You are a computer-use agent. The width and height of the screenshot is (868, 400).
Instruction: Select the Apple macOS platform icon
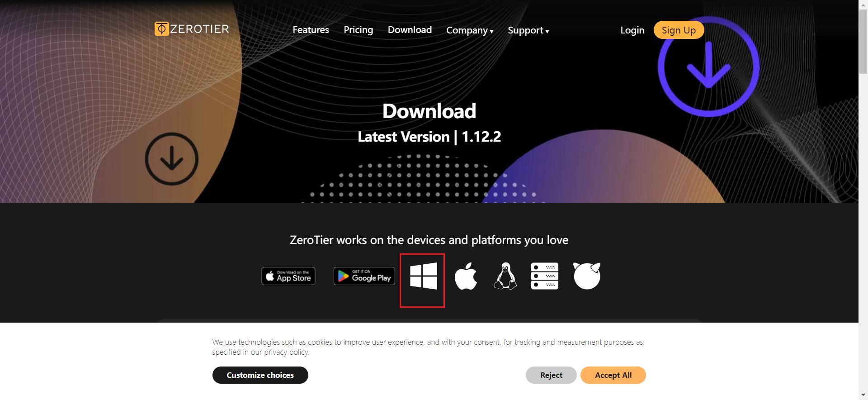[466, 276]
